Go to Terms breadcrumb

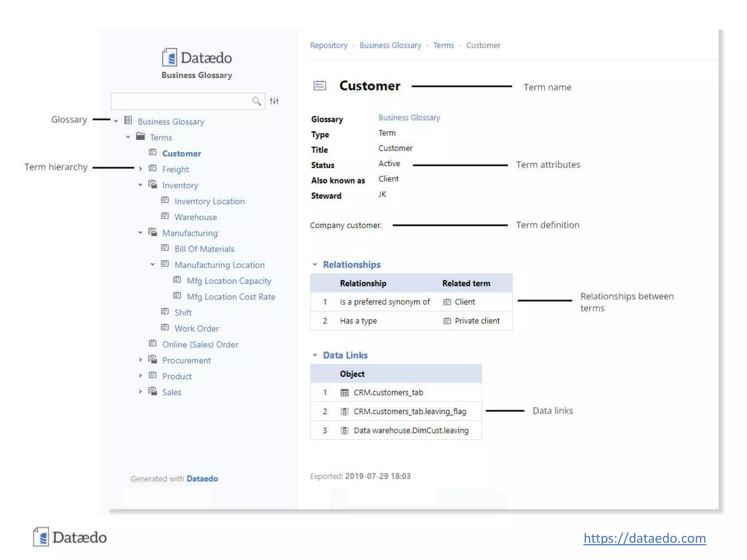444,45
